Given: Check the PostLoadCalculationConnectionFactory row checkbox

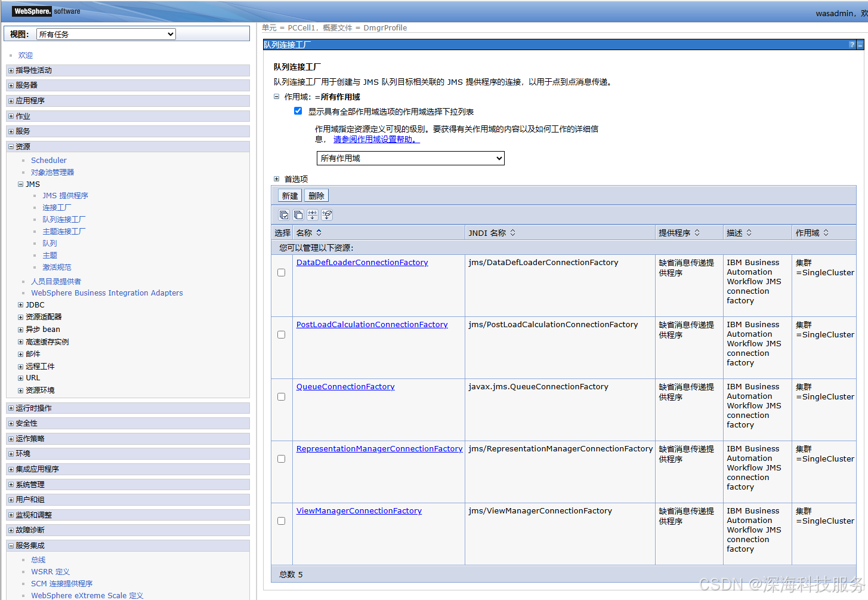Looking at the screenshot, I should coord(281,334).
